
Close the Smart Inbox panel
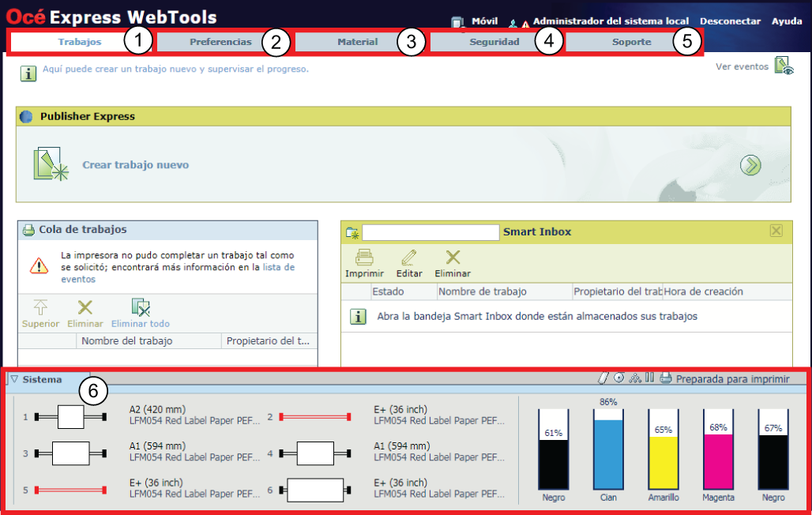click(776, 231)
